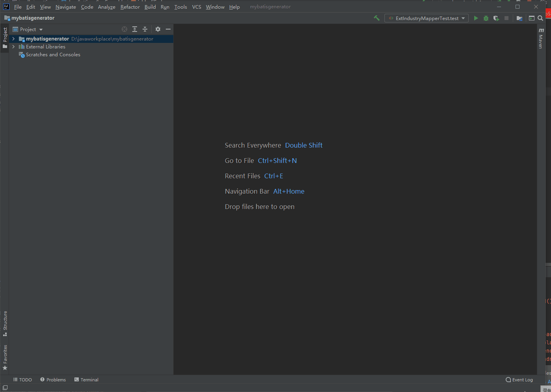Open the Maven side tab

tap(541, 38)
